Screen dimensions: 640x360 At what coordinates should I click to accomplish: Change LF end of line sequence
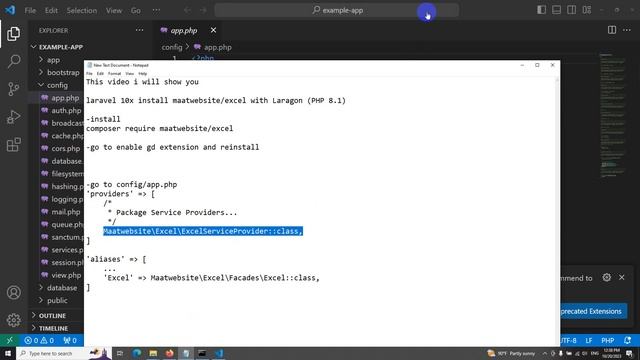point(589,340)
